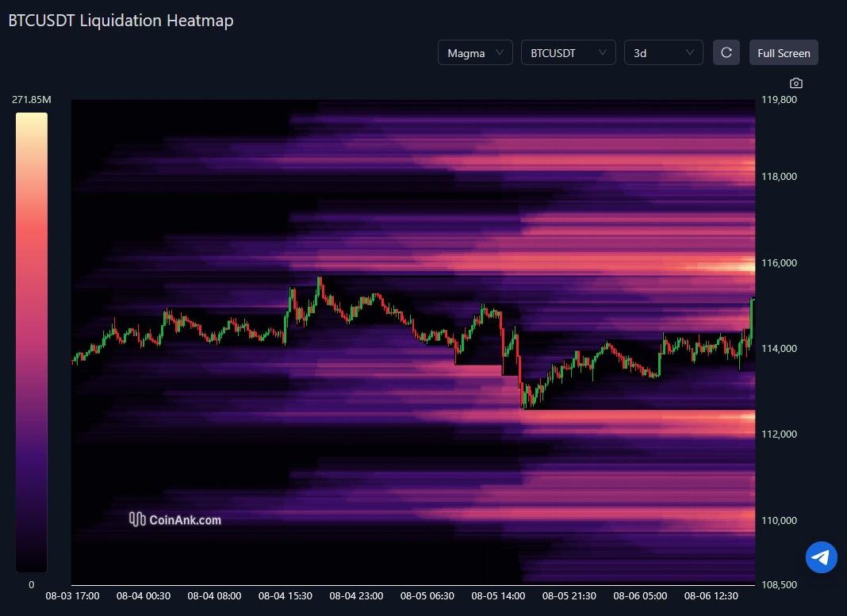This screenshot has width=847, height=616.
Task: Open the Telegram floating chat icon
Action: 821,557
